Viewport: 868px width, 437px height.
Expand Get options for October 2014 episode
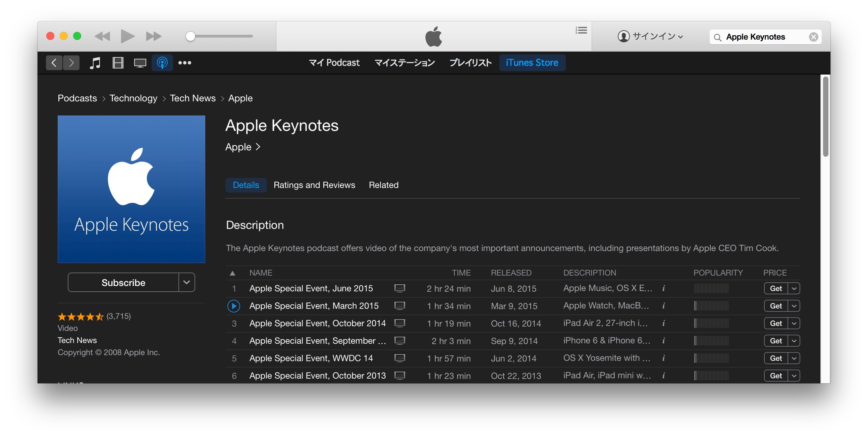pos(794,323)
